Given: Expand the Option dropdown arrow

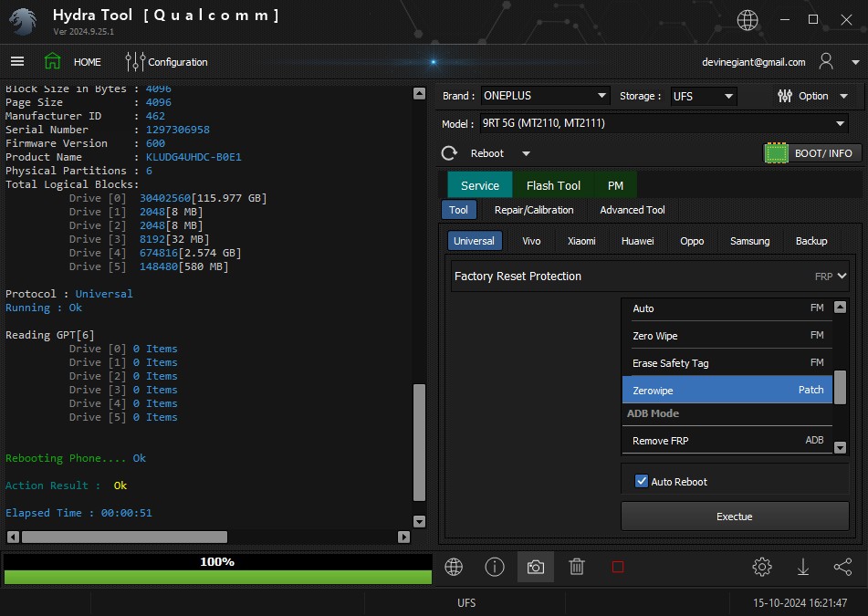Looking at the screenshot, I should pyautogui.click(x=843, y=97).
